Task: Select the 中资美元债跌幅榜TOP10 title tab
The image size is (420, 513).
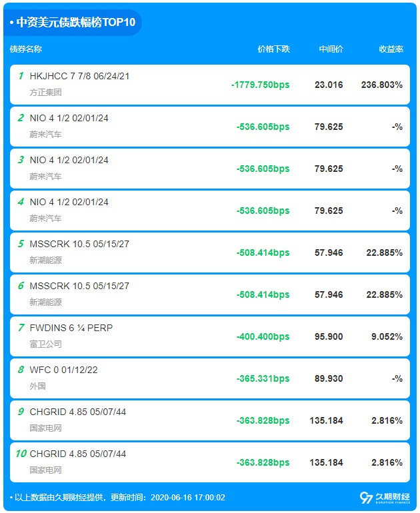Action: click(73, 22)
